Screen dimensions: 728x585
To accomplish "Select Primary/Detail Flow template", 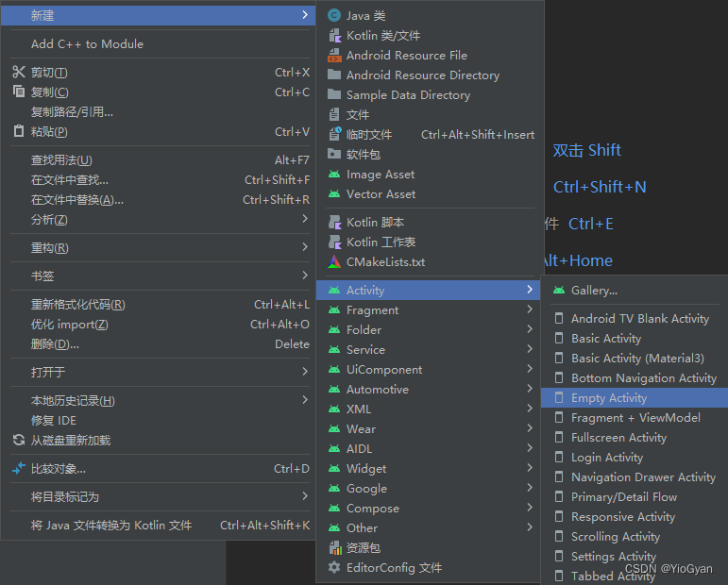I will click(x=635, y=497).
